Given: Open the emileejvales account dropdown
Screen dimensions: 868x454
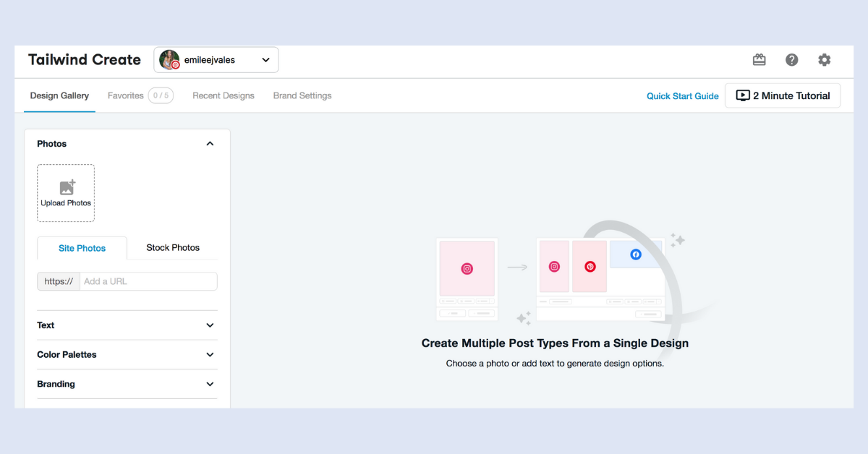Looking at the screenshot, I should (x=216, y=60).
